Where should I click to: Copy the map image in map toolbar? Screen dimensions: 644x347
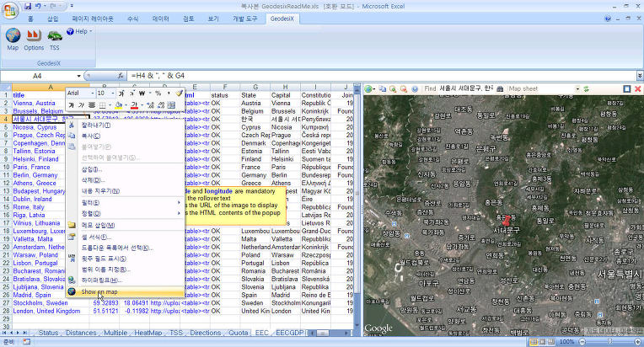pos(383,88)
